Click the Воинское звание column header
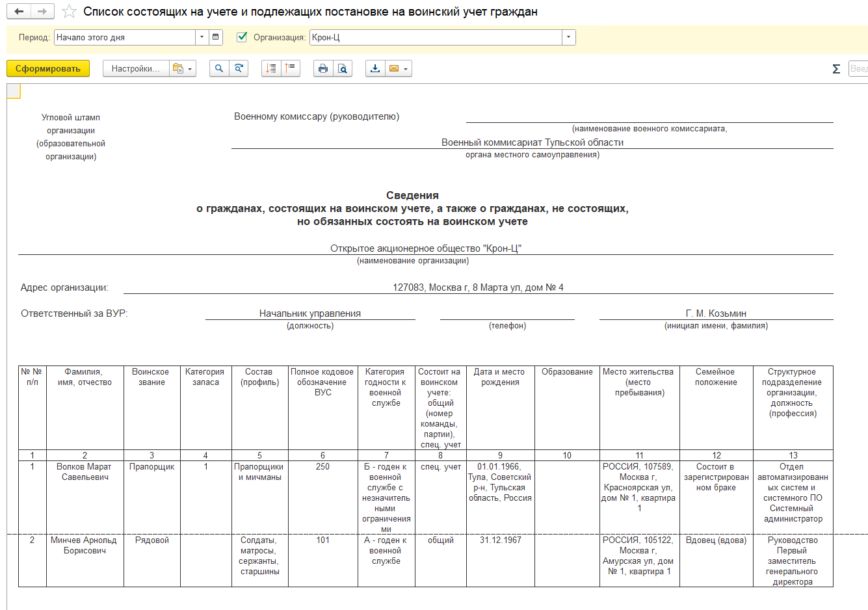The height and width of the screenshot is (610, 868). 152,408
